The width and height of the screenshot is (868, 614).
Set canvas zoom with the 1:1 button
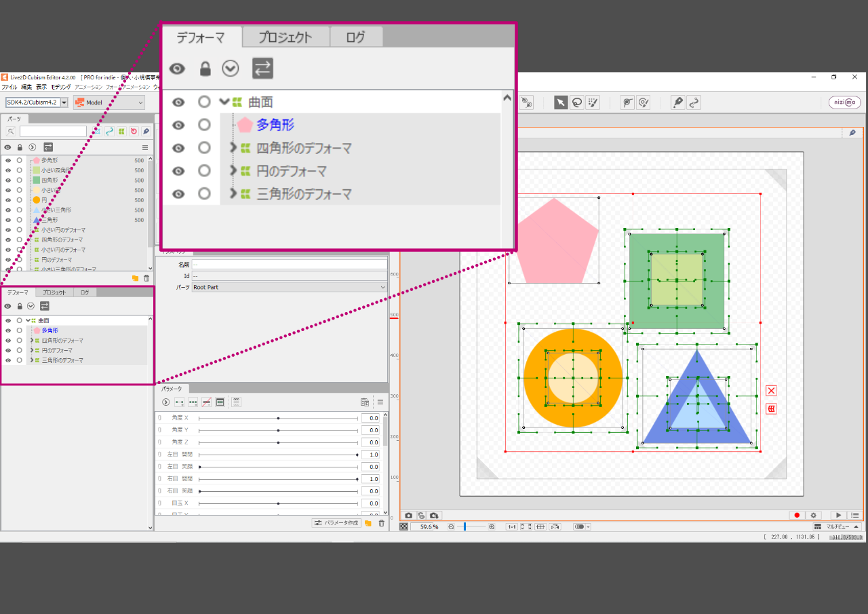pyautogui.click(x=512, y=526)
